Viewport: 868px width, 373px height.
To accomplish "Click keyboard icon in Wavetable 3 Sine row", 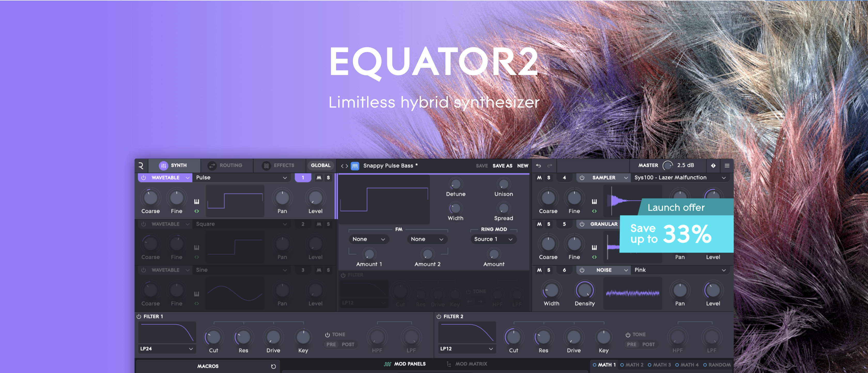I will click(196, 294).
